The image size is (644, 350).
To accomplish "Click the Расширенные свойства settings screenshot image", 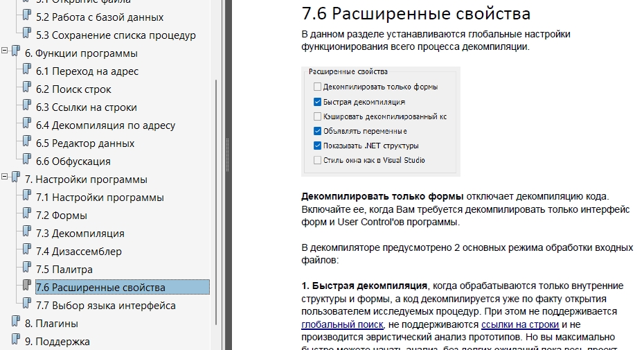I will pyautogui.click(x=381, y=122).
